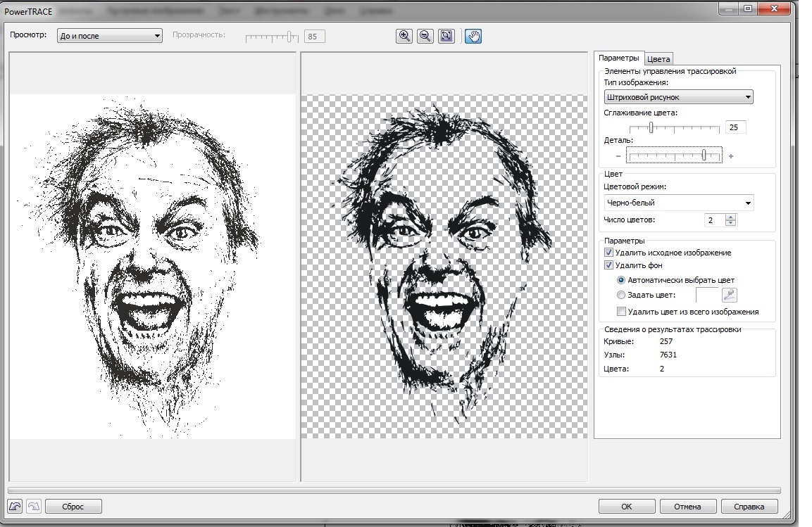Maximize the PowerTRACE window
Image resolution: width=812 pixels, height=527 pixels.
click(x=748, y=8)
